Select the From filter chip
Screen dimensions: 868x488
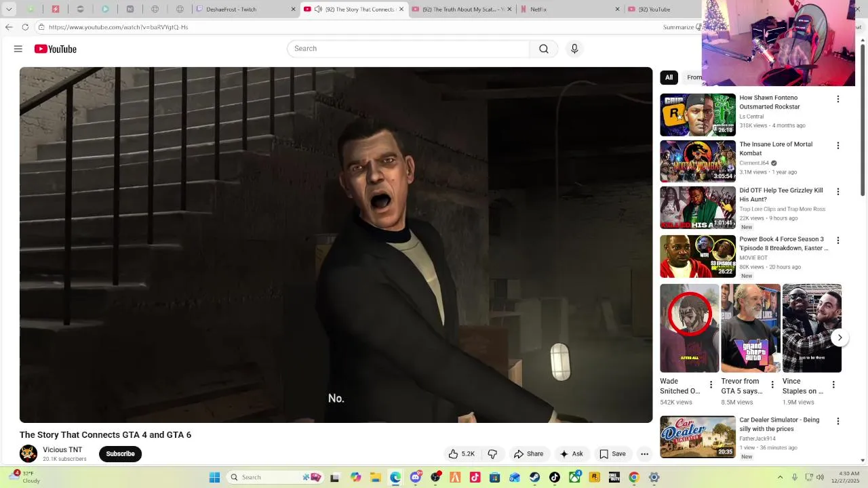(694, 77)
